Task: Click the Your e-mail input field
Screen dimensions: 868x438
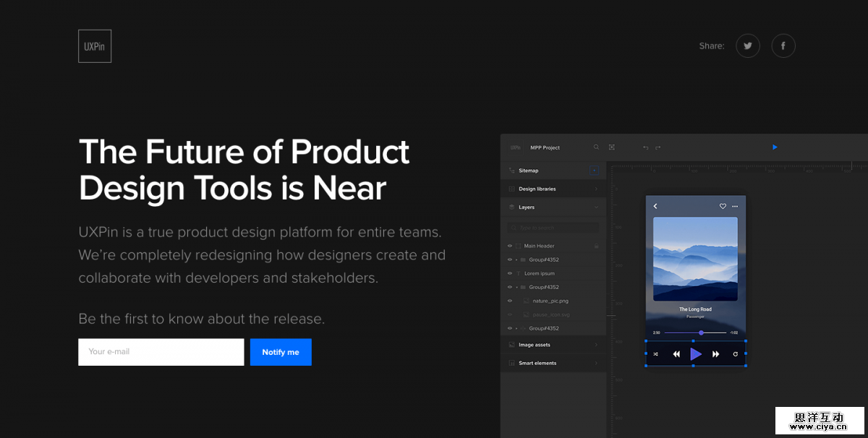Action: 161,352
